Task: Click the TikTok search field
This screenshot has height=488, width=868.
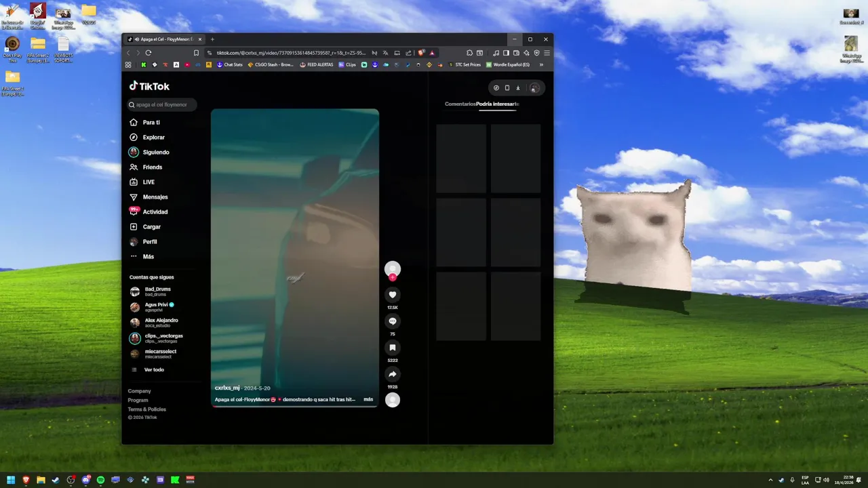Action: [163, 104]
